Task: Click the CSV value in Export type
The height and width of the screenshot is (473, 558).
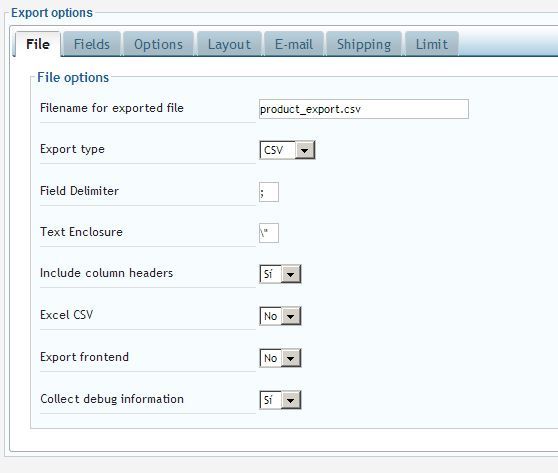Action: [x=273, y=150]
